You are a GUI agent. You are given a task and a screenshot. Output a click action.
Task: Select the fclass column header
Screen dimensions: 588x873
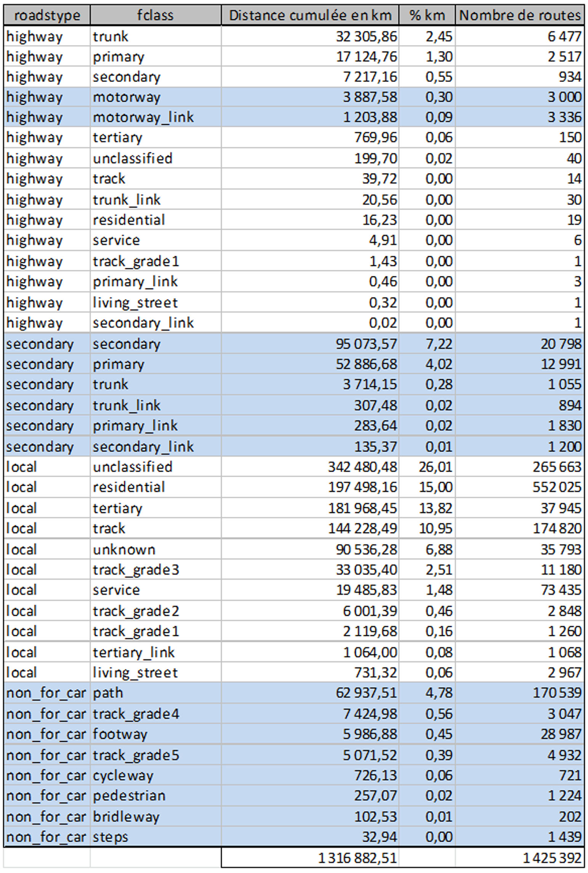point(155,15)
